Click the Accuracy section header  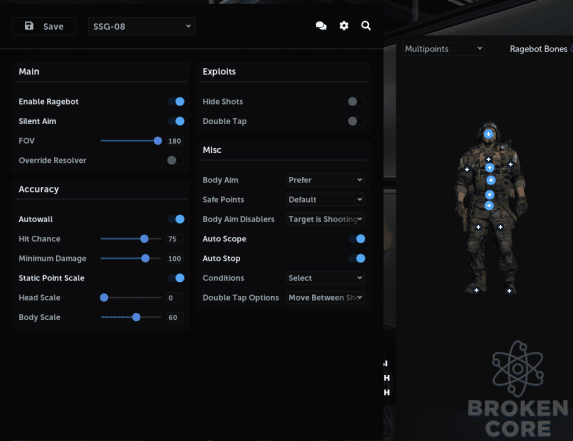click(x=39, y=189)
